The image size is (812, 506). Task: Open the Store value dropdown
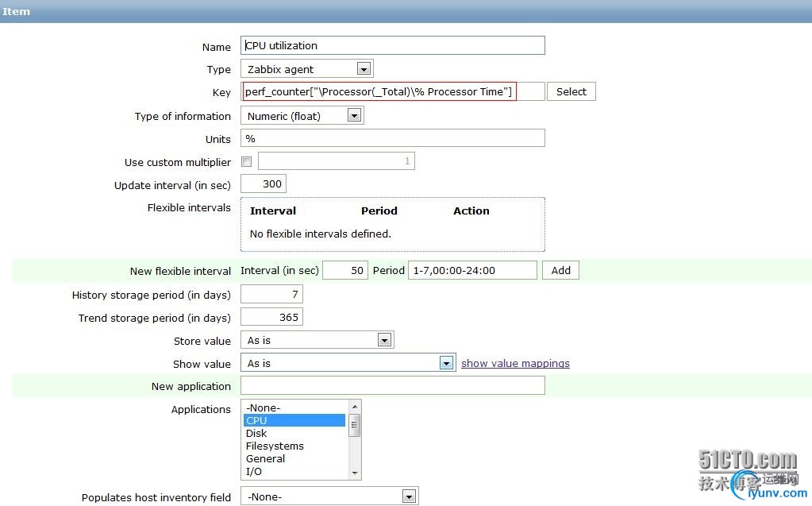pos(317,340)
